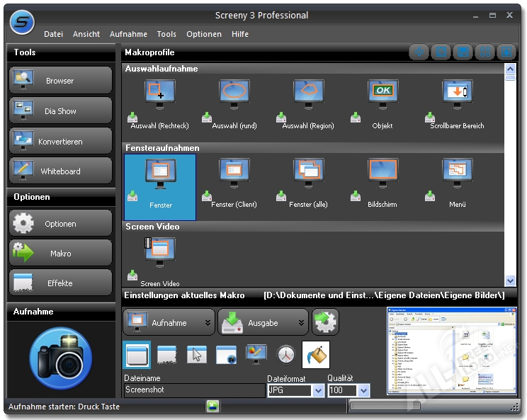This screenshot has height=420, width=527.
Task: Open the Hilfe menu
Action: [239, 34]
